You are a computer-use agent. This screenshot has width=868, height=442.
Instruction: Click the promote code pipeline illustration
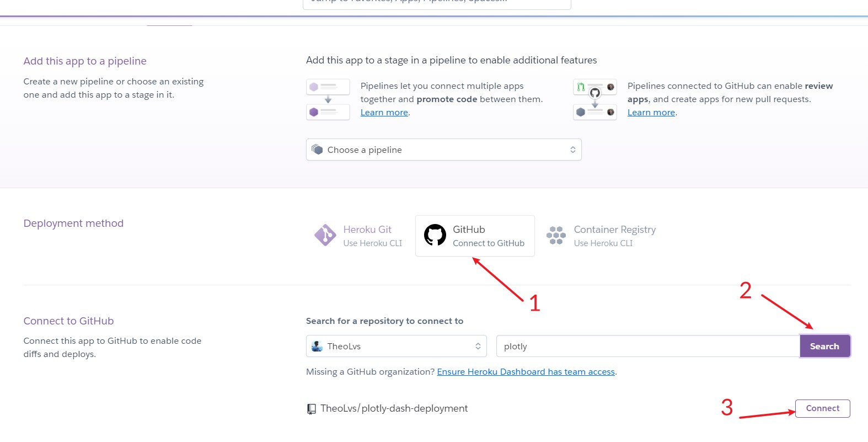coord(328,99)
